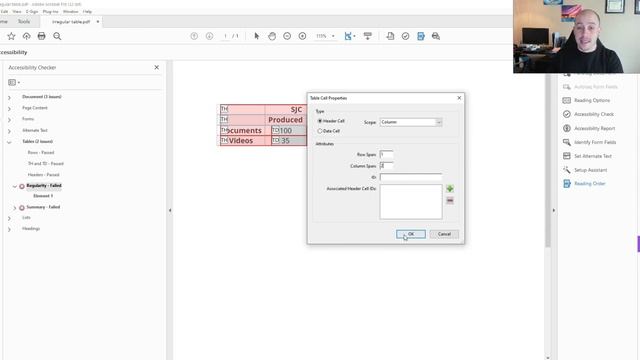640x360 pixels.
Task: Collapse left panel with divider arrow
Action: click(x=170, y=211)
